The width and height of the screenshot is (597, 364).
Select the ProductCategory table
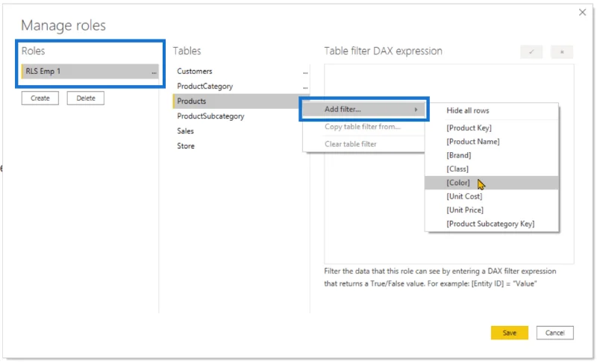[241, 86]
